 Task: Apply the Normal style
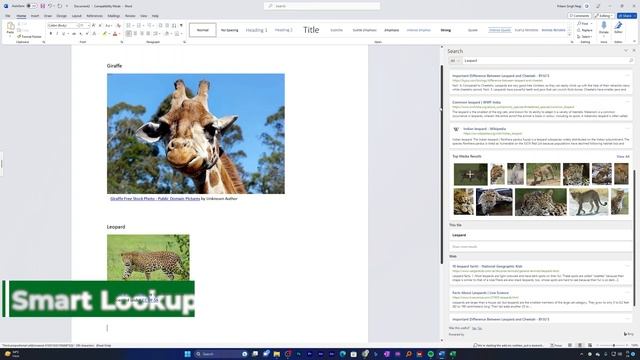[x=202, y=30]
